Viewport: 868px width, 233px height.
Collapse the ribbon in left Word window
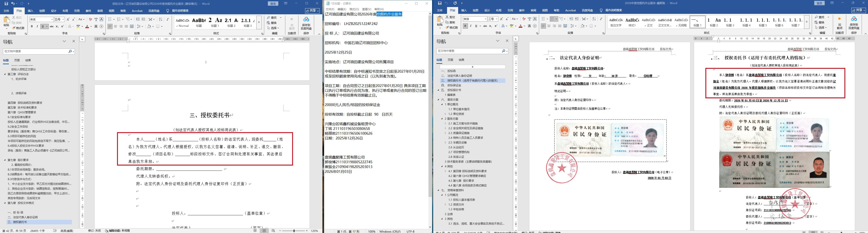[319, 34]
